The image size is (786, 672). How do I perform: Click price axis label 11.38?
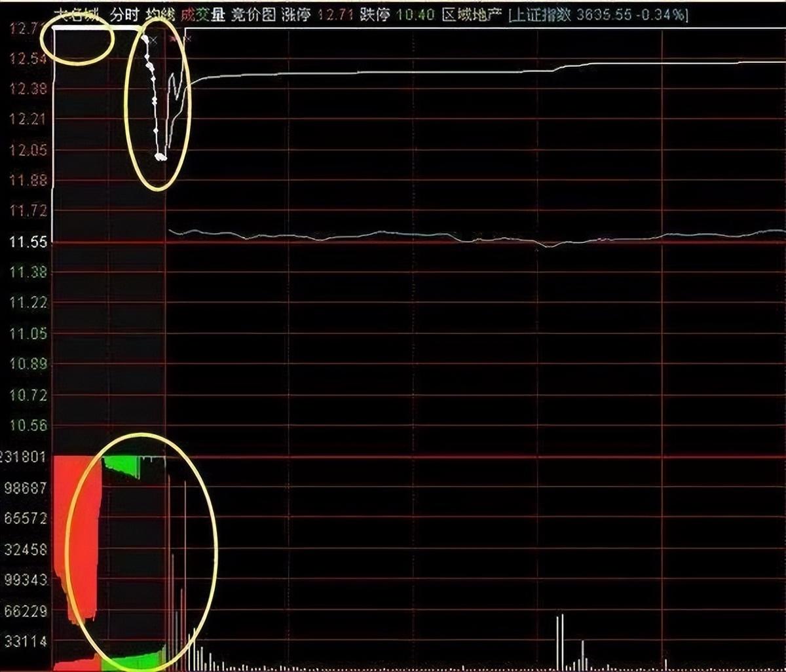28,272
